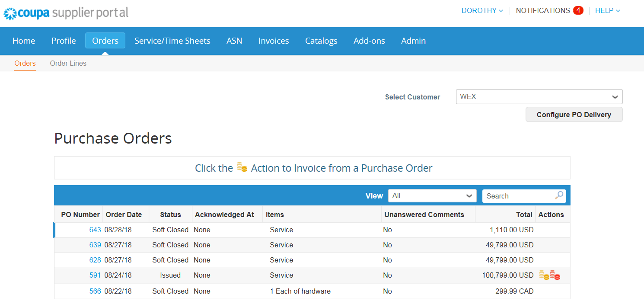Click the Items column header
The image size is (644, 304).
(x=275, y=214)
